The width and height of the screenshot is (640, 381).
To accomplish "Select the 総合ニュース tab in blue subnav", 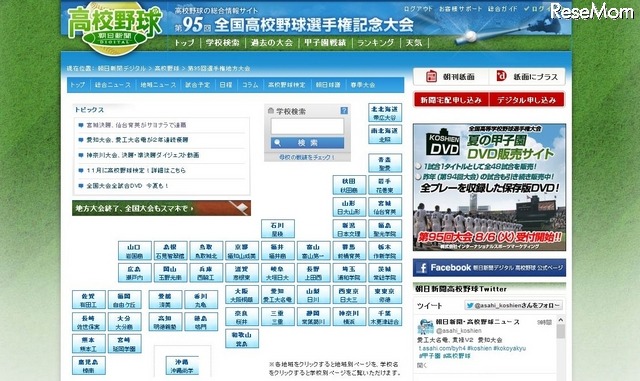I will (113, 85).
